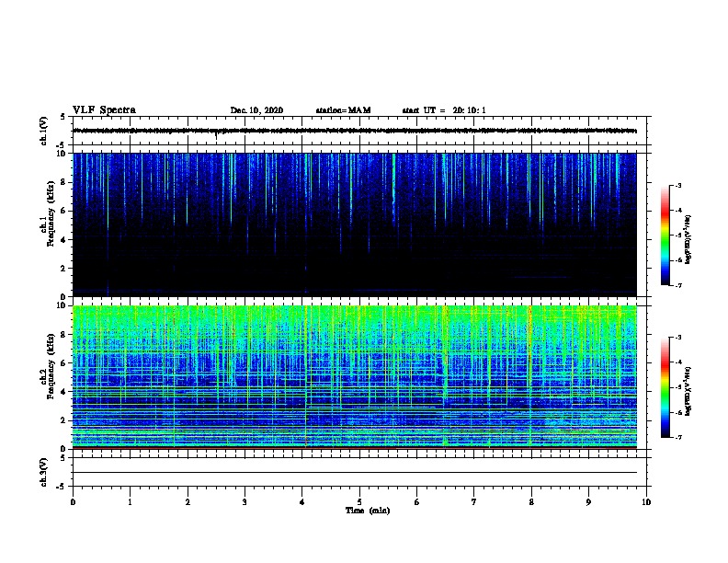Click the date 'Dec. 10, 2020'
This screenshot has width=728, height=563.
(x=256, y=110)
